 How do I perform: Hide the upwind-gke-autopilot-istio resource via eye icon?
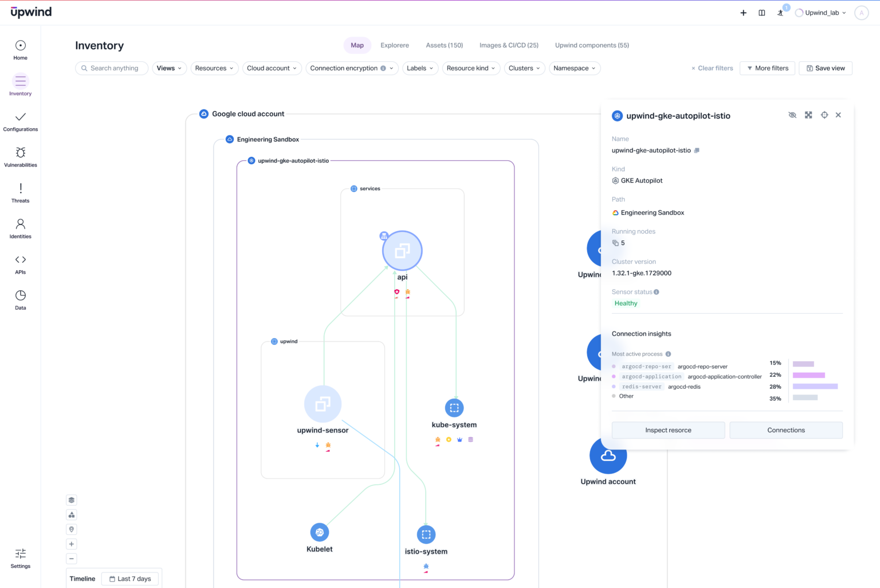pos(792,115)
